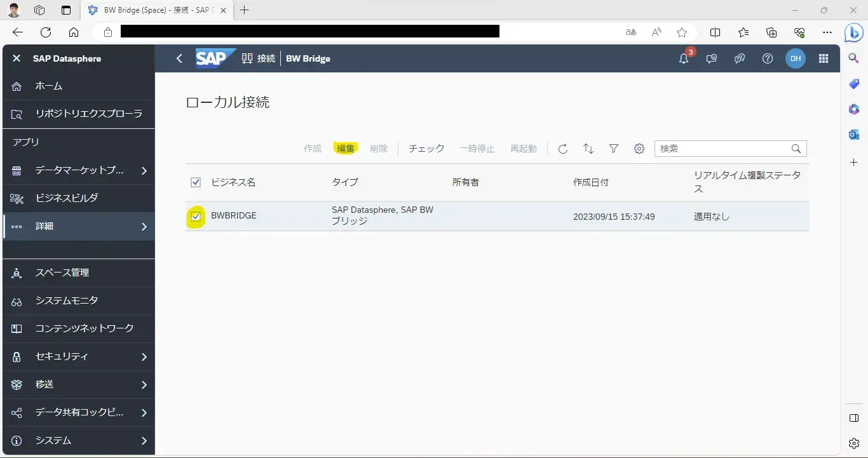Add page to browser favorites star
The image size is (868, 458).
[682, 32]
